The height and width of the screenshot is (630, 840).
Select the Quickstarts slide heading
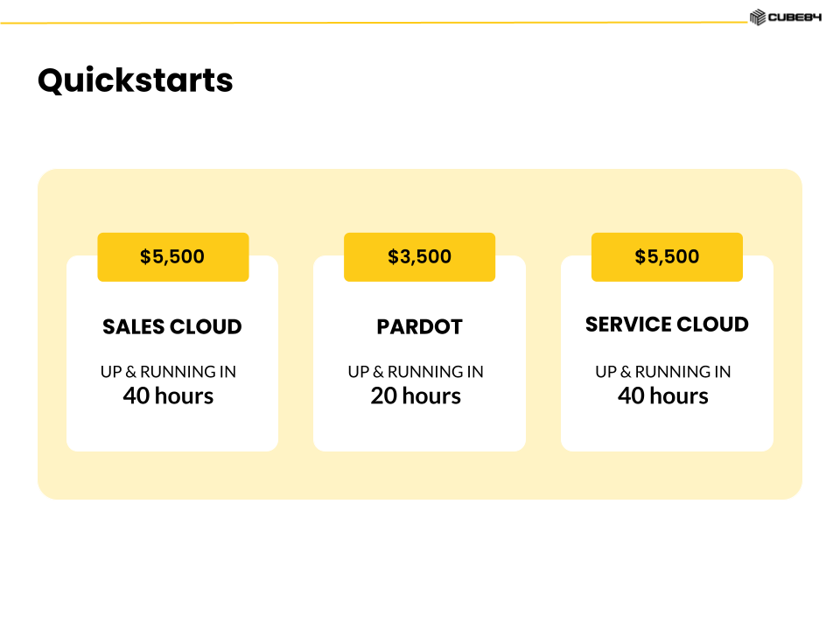pos(136,80)
